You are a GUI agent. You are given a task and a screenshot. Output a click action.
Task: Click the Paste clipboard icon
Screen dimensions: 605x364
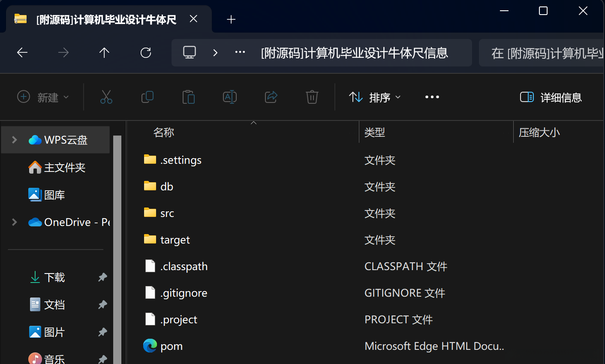189,97
